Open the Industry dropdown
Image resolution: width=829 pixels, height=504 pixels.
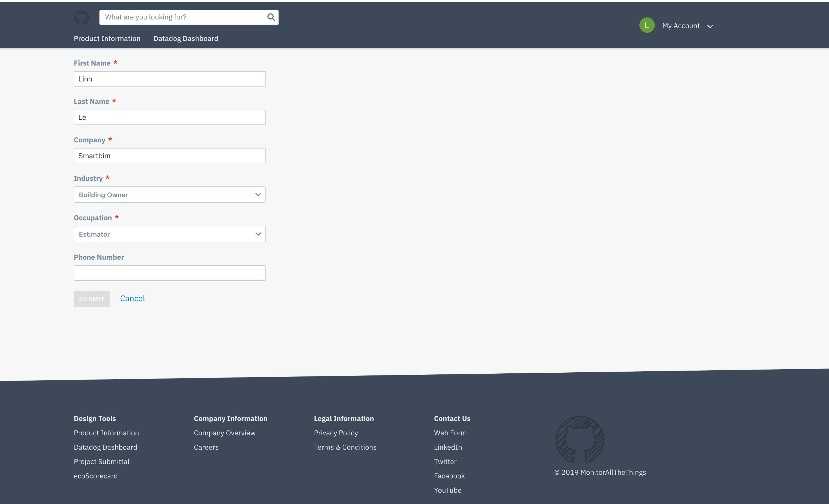point(170,195)
